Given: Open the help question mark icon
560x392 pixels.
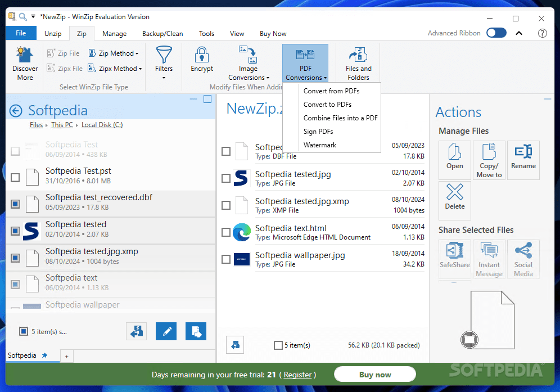Looking at the screenshot, I should [x=542, y=33].
